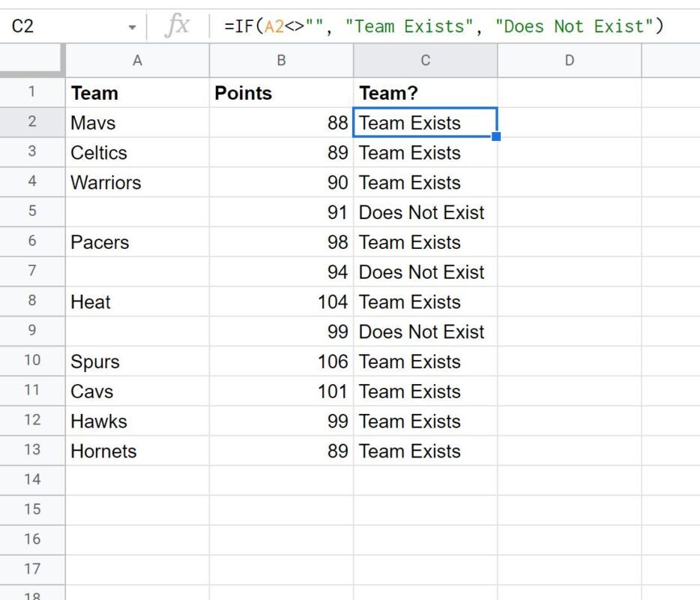Select row 2 header

tap(32, 122)
